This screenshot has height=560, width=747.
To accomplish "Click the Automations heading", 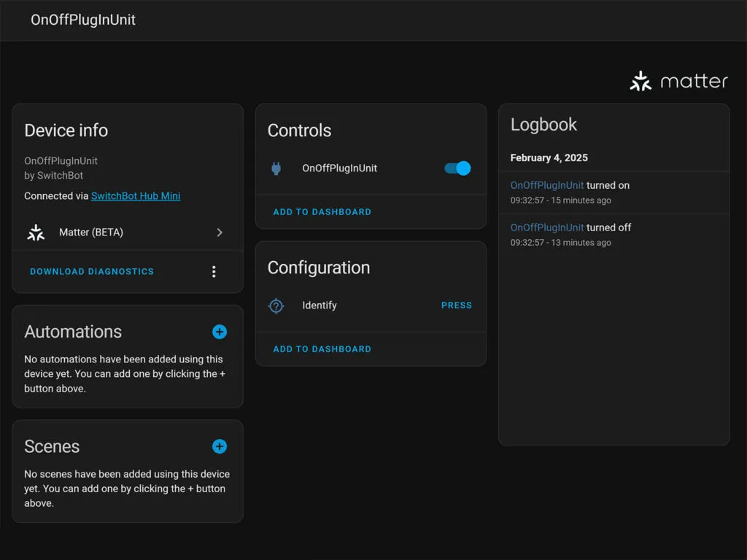I will click(73, 332).
